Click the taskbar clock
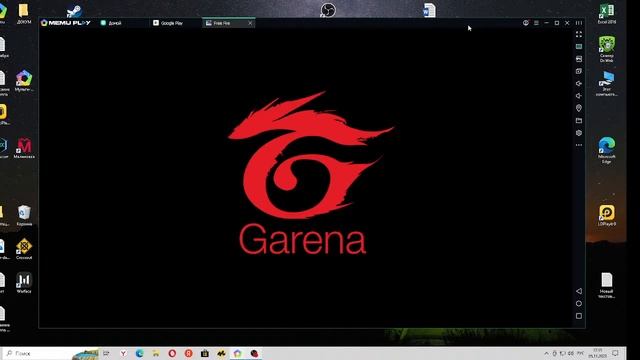This screenshot has width=640, height=360. (x=598, y=353)
